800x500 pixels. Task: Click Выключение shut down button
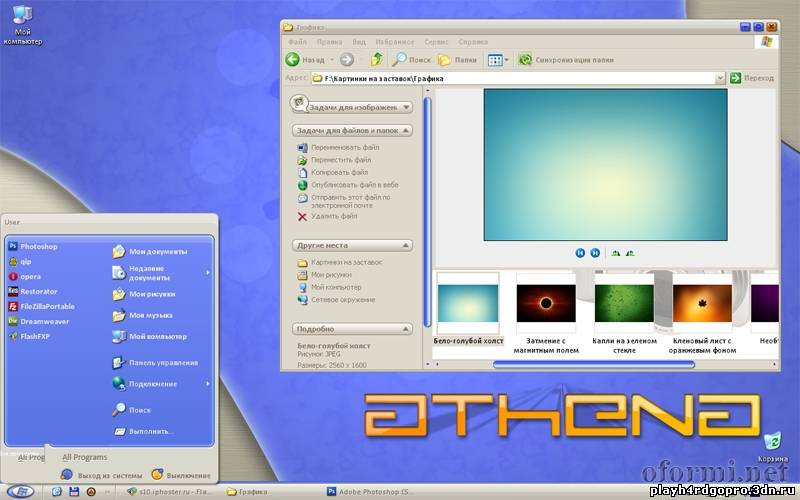point(181,475)
